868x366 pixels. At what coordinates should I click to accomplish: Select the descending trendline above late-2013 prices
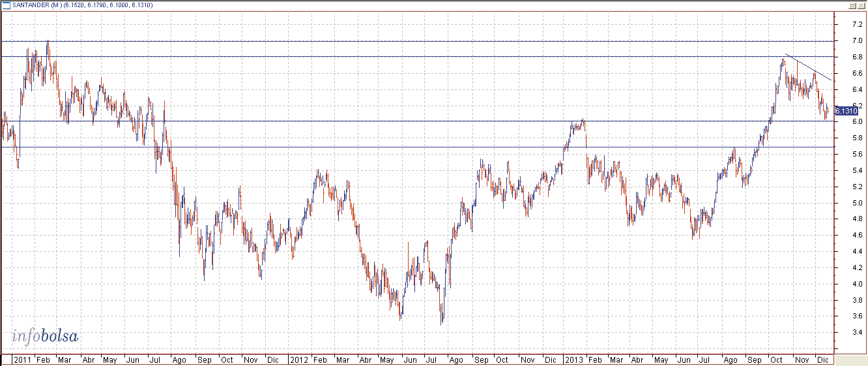coord(808,67)
